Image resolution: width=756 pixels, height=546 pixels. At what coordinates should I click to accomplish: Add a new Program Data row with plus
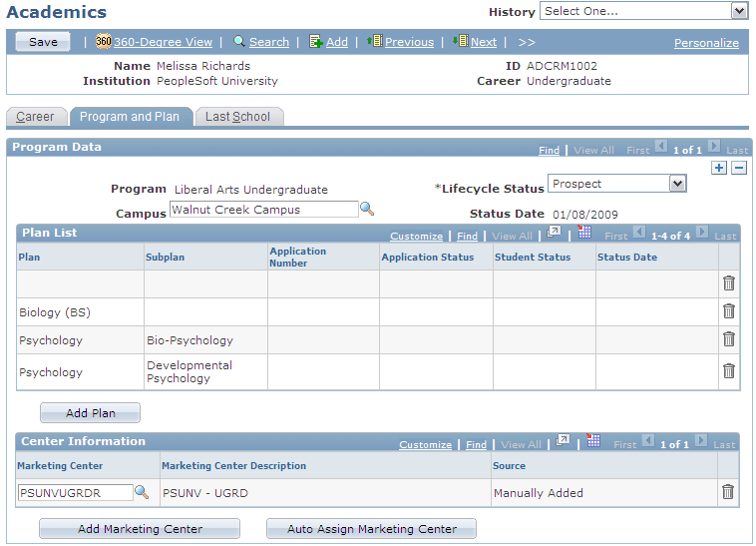click(719, 168)
